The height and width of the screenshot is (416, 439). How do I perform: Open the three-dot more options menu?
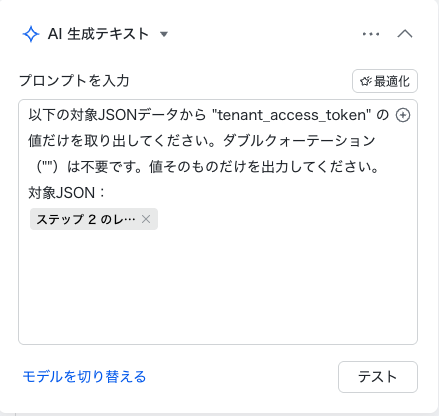coord(371,34)
